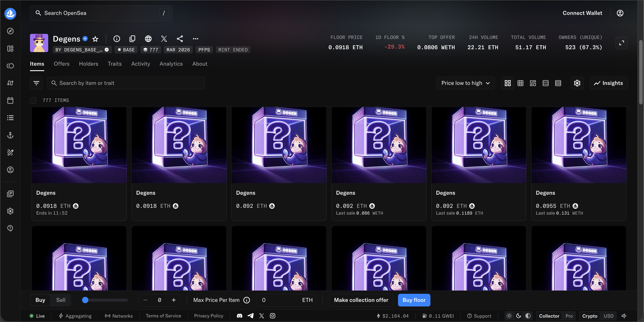The height and width of the screenshot is (322, 644).
Task: Switch to the Holders tab
Action: (88, 64)
